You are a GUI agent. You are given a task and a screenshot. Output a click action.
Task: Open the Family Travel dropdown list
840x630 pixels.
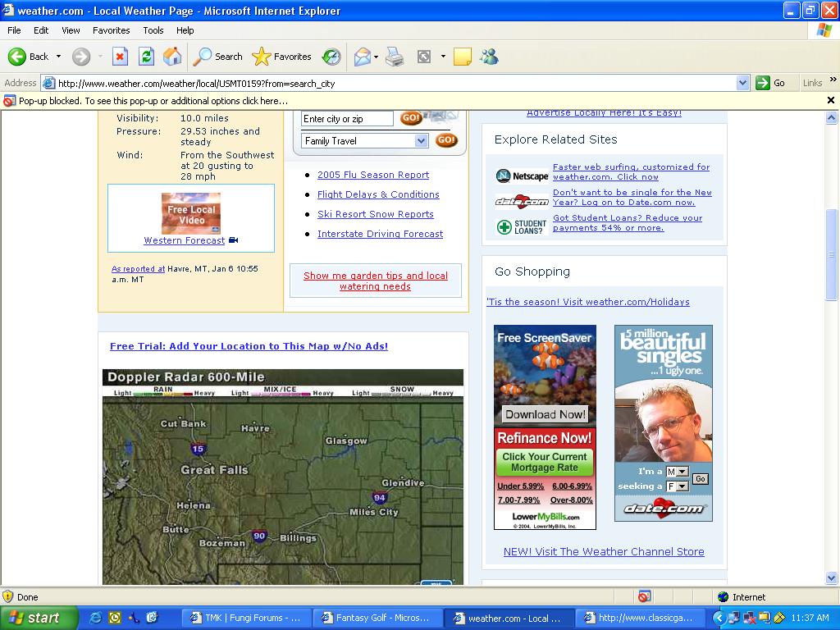(x=422, y=141)
